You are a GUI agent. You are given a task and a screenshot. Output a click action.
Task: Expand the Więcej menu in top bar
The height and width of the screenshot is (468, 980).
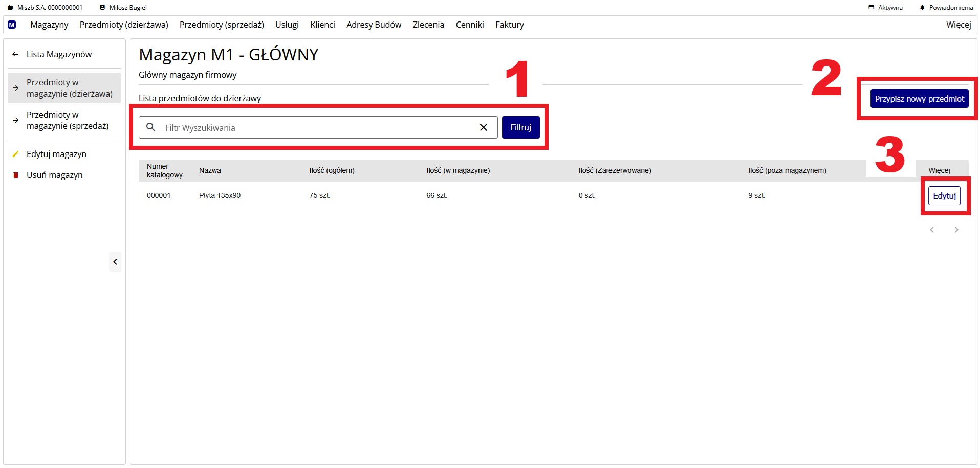coord(958,25)
